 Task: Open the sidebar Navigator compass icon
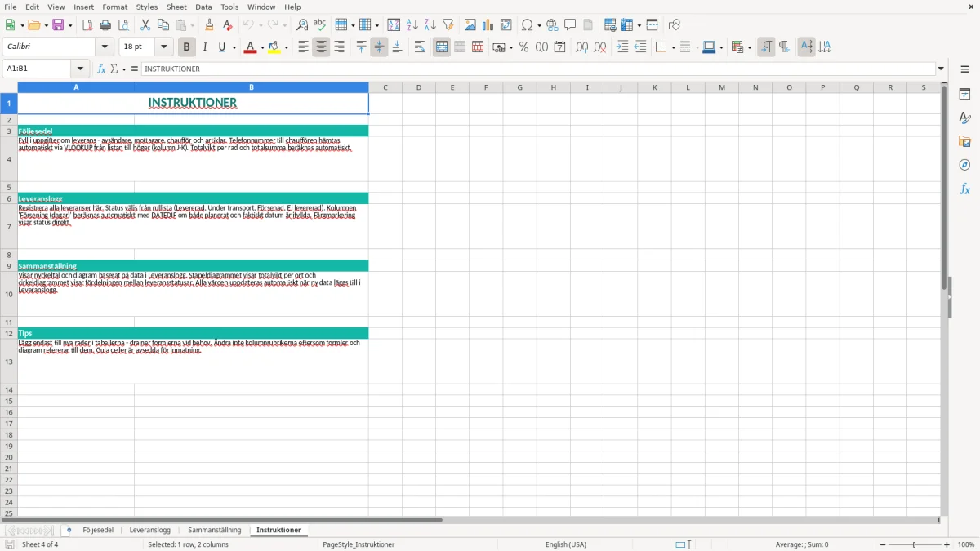coord(964,165)
